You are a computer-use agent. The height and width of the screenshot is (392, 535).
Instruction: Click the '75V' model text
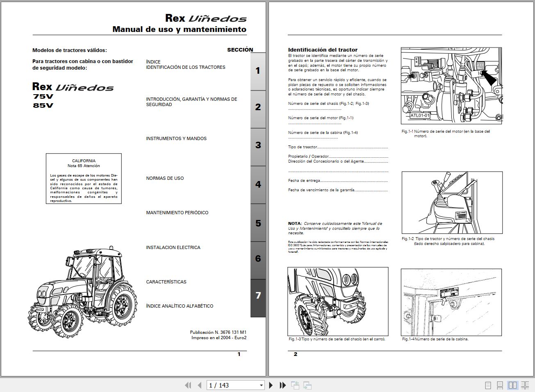43,97
